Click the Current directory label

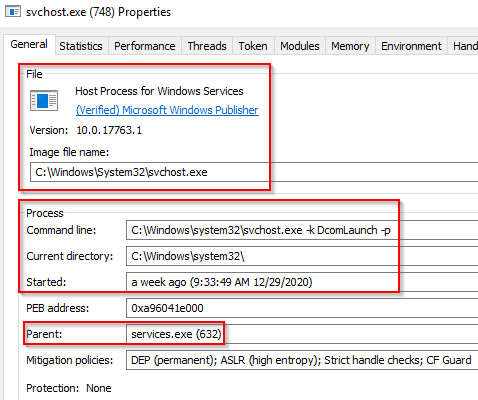tap(70, 256)
